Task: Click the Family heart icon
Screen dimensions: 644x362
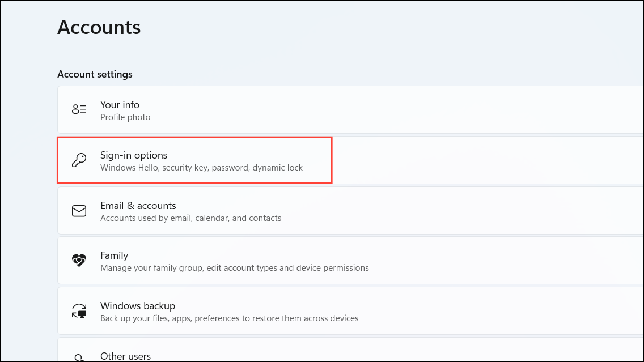Action: click(79, 260)
